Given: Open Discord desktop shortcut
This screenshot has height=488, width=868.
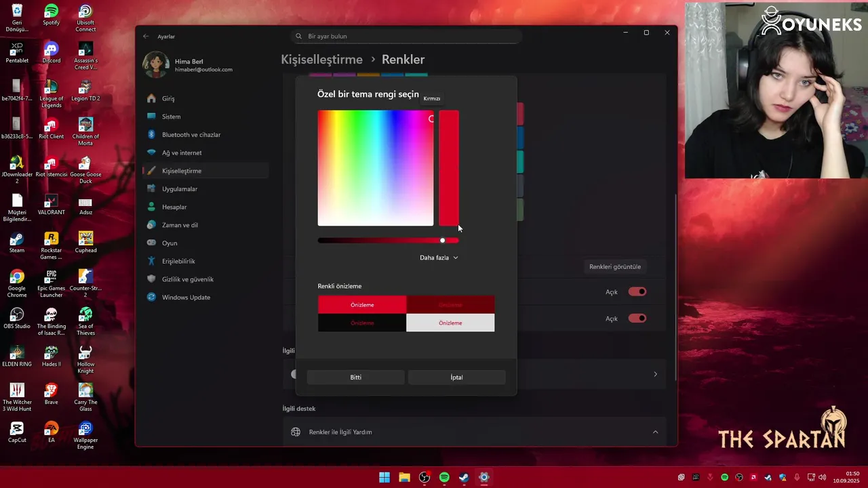Looking at the screenshot, I should click(51, 53).
